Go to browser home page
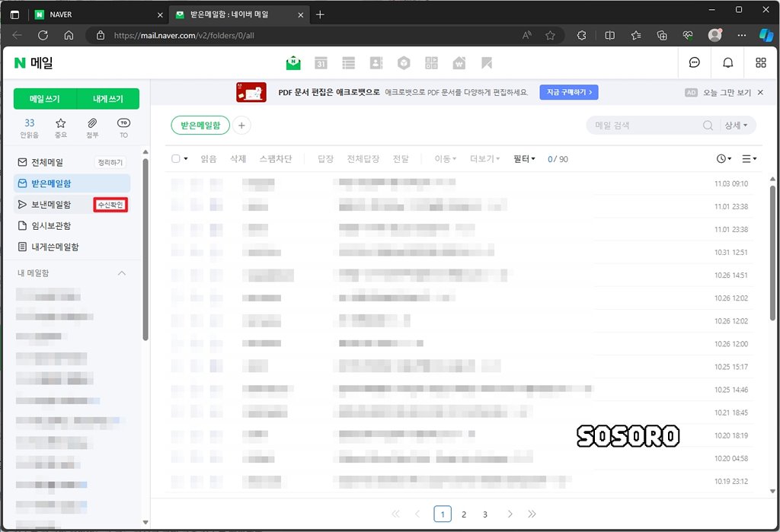The height and width of the screenshot is (532, 780). tap(69, 35)
